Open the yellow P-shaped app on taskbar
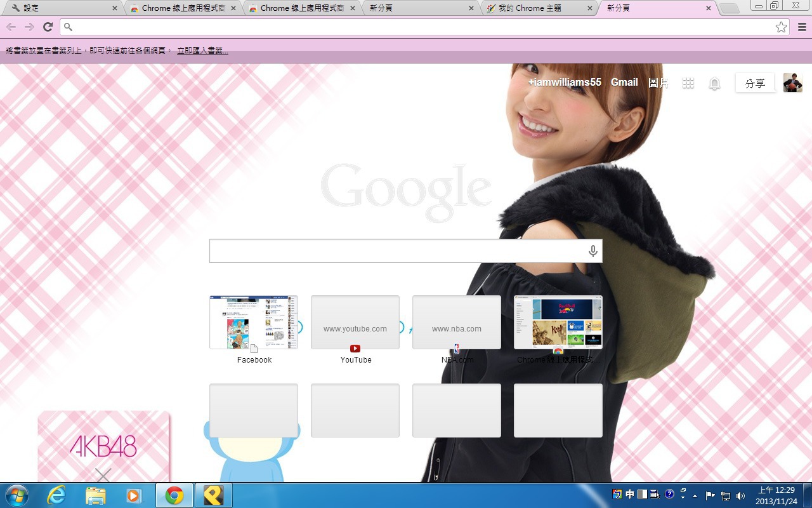Viewport: 812px width, 508px height. [x=213, y=495]
